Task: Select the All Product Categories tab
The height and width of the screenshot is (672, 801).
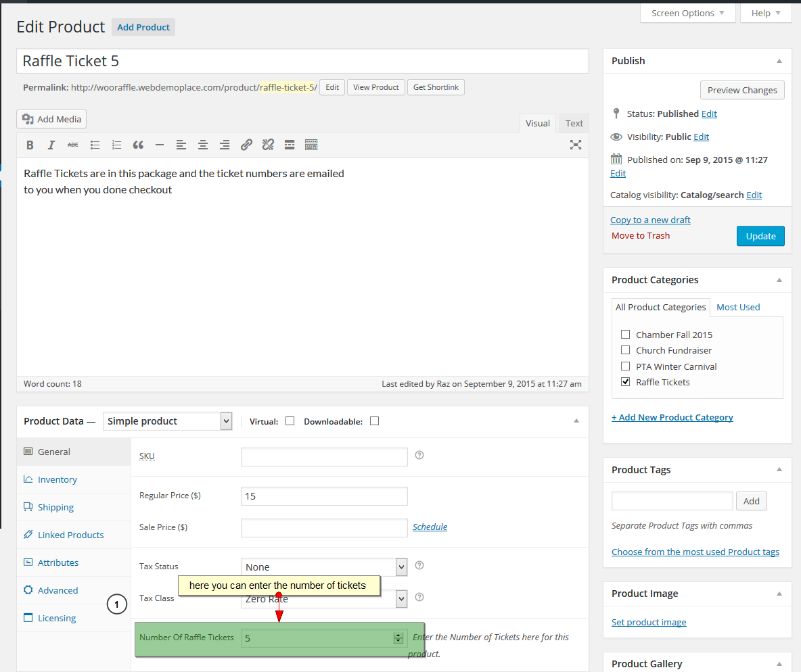Action: (x=660, y=308)
